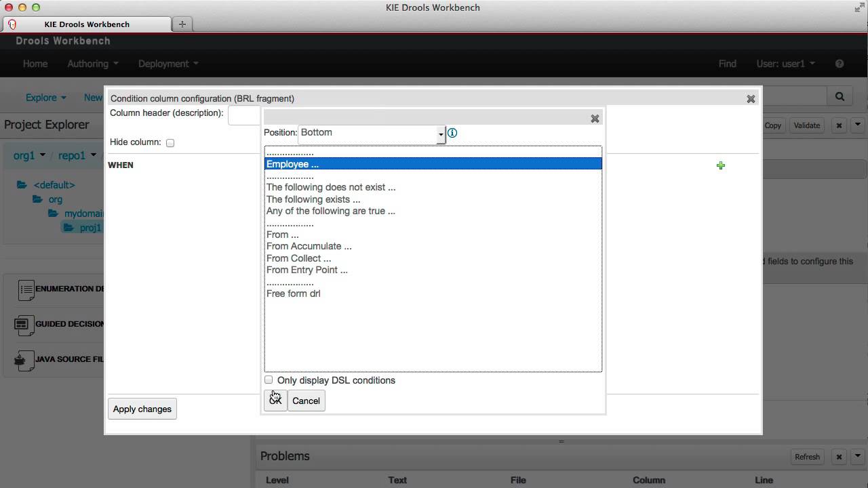
Task: Select the Employee ... list item
Action: click(433, 164)
